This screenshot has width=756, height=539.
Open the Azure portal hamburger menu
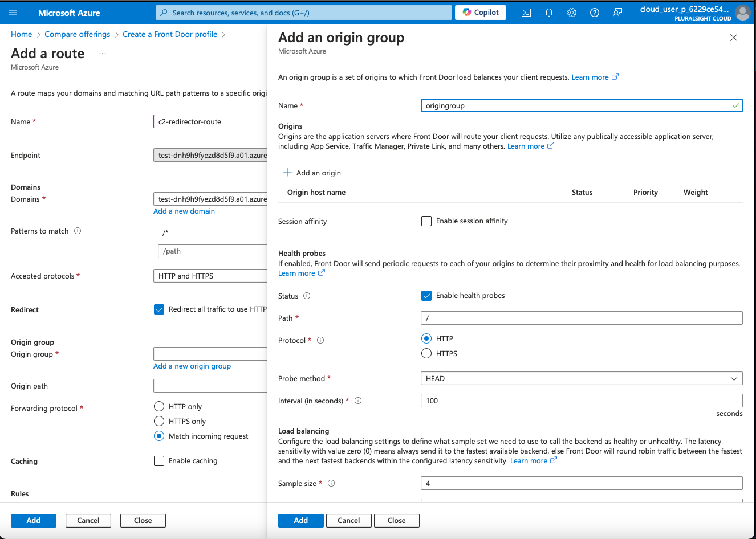point(13,13)
